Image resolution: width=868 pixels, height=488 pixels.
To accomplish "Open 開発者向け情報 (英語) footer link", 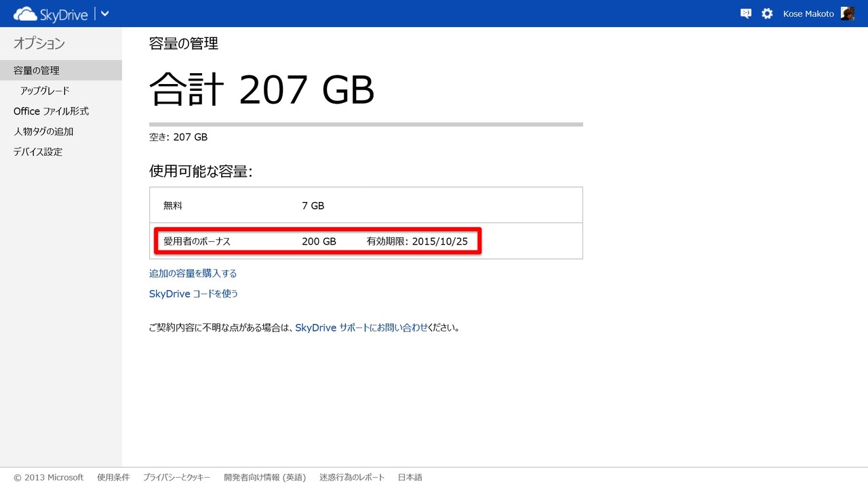I will 264,477.
